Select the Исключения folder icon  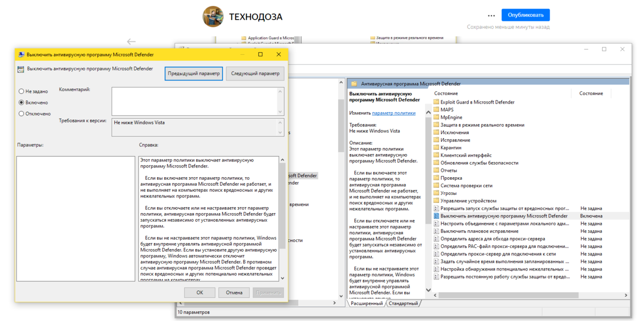click(436, 132)
